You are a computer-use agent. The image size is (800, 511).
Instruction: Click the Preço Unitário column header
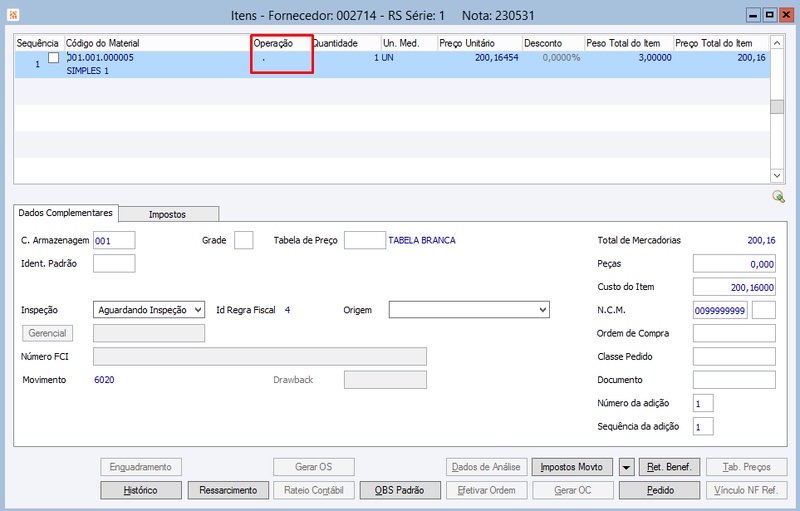point(480,43)
